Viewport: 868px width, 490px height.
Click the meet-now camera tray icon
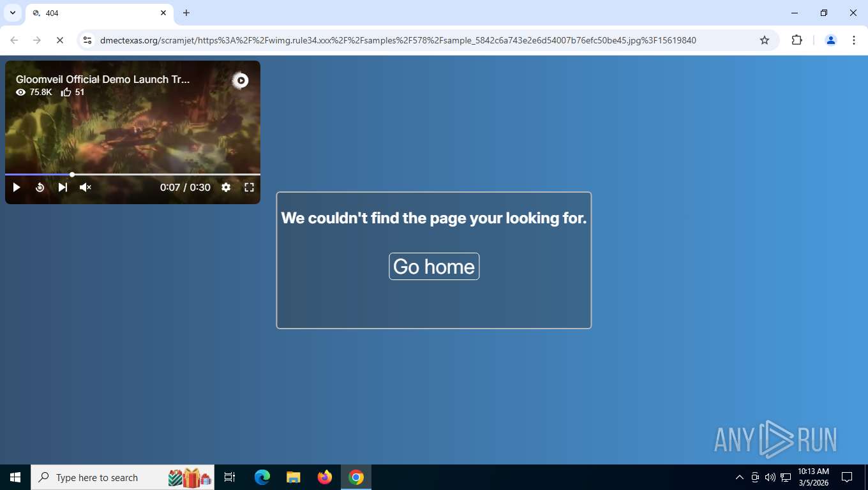tap(755, 477)
